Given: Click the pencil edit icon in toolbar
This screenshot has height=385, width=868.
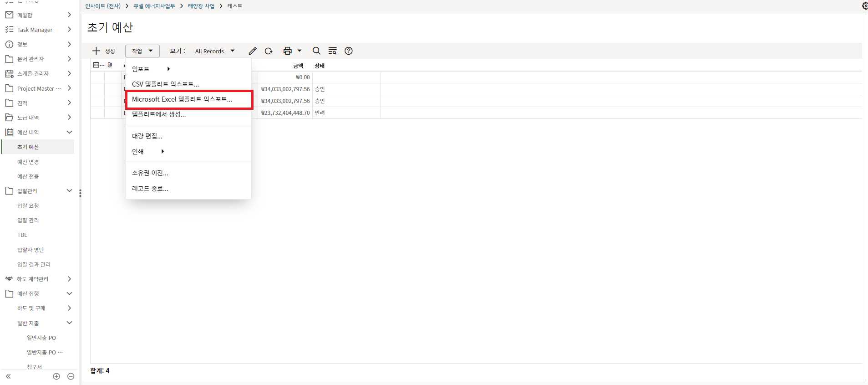Looking at the screenshot, I should (x=253, y=51).
